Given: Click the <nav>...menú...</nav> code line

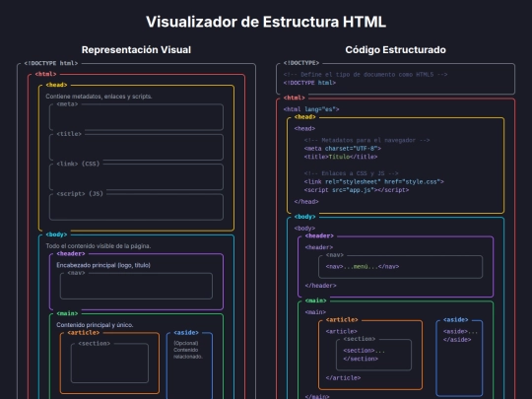Looking at the screenshot, I should point(363,267).
